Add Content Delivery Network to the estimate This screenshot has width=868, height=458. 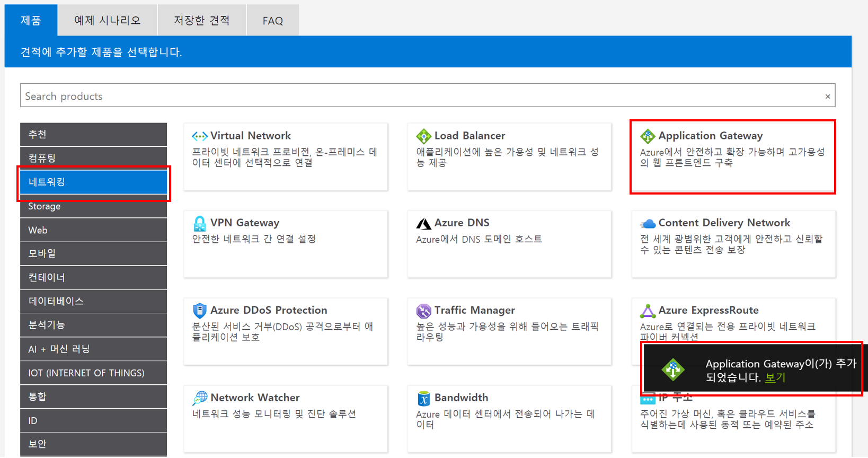click(733, 244)
